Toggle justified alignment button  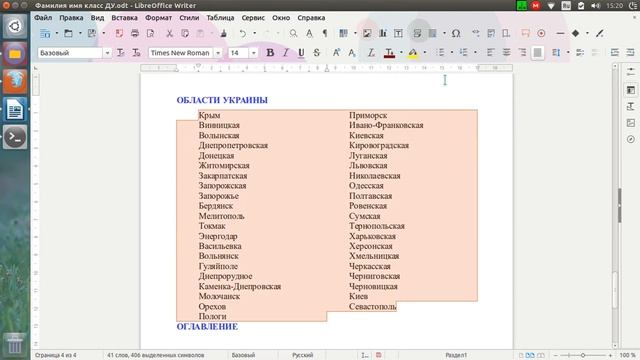(538, 53)
